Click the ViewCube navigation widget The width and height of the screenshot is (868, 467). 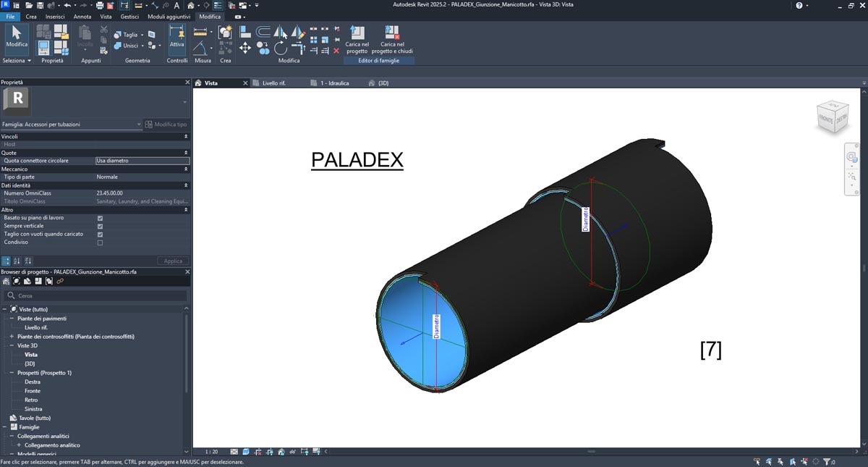pyautogui.click(x=831, y=116)
